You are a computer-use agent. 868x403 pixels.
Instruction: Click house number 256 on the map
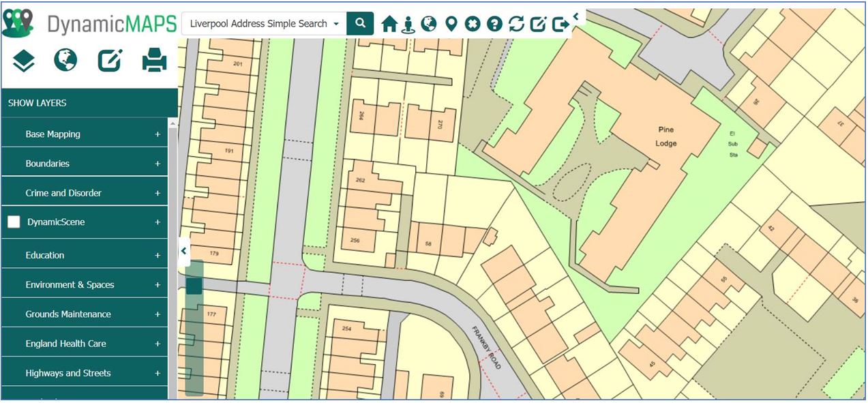[x=355, y=240]
